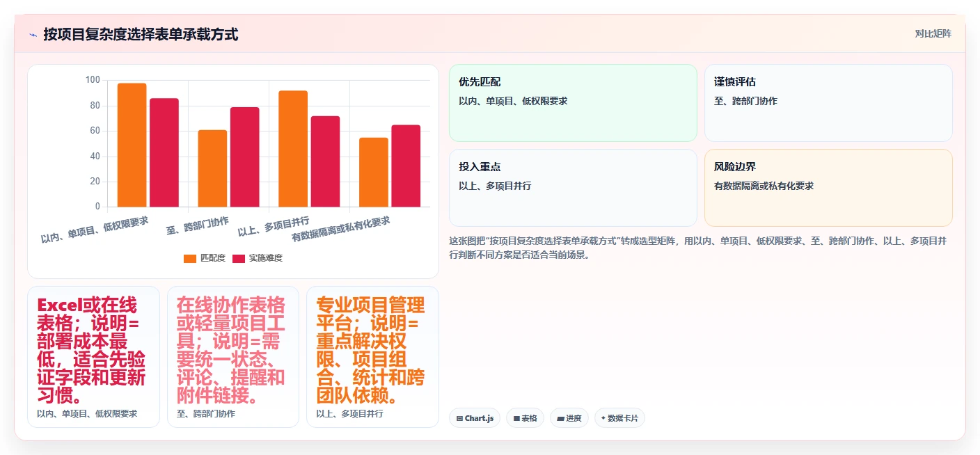Click the y-axis label 20
This screenshot has width=980, height=455.
pyautogui.click(x=95, y=182)
